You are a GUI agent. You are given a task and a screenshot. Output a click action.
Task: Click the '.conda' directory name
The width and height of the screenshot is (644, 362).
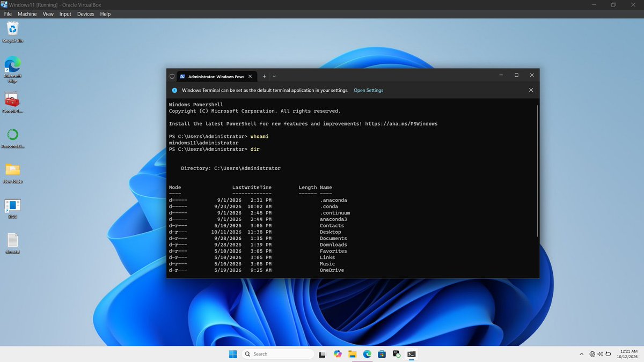(329, 206)
